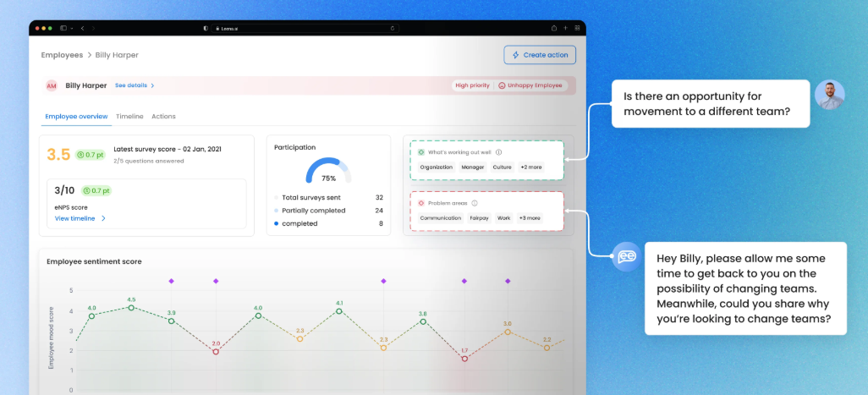Viewport: 868px width, 395px height.
Task: Click the Partially completed legend row
Action: [329, 211]
